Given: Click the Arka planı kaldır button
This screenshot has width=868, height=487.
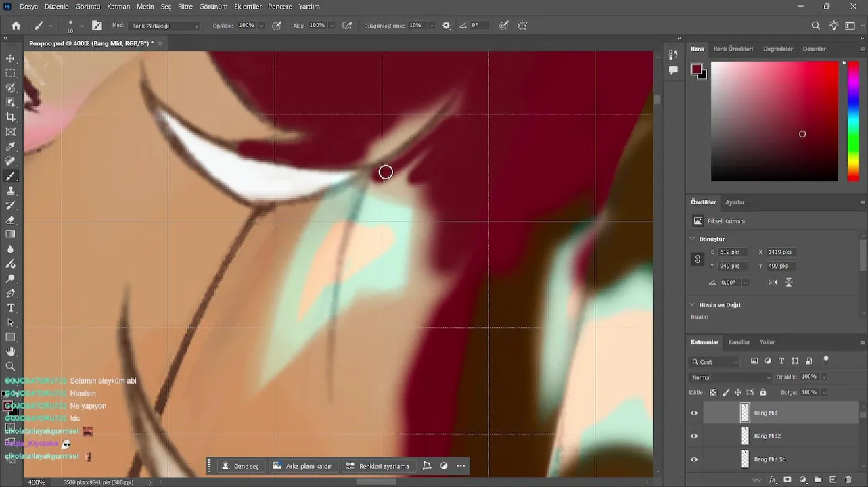Looking at the screenshot, I should click(302, 466).
